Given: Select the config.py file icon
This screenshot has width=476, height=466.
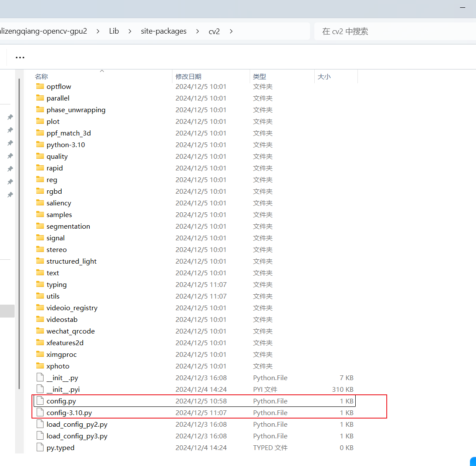Looking at the screenshot, I should pyautogui.click(x=40, y=401).
